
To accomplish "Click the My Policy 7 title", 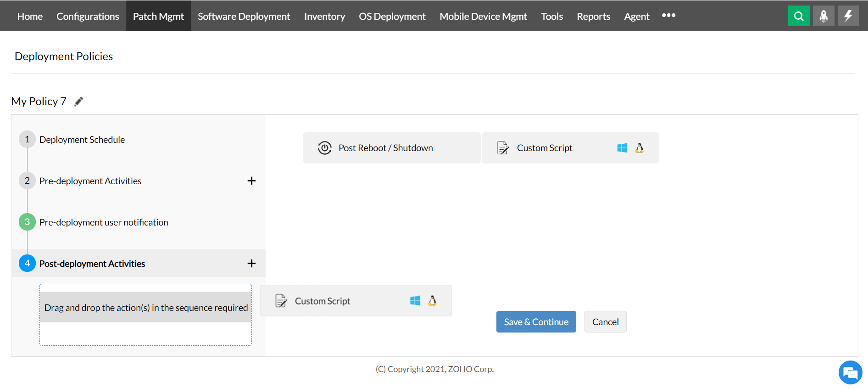I will 39,101.
